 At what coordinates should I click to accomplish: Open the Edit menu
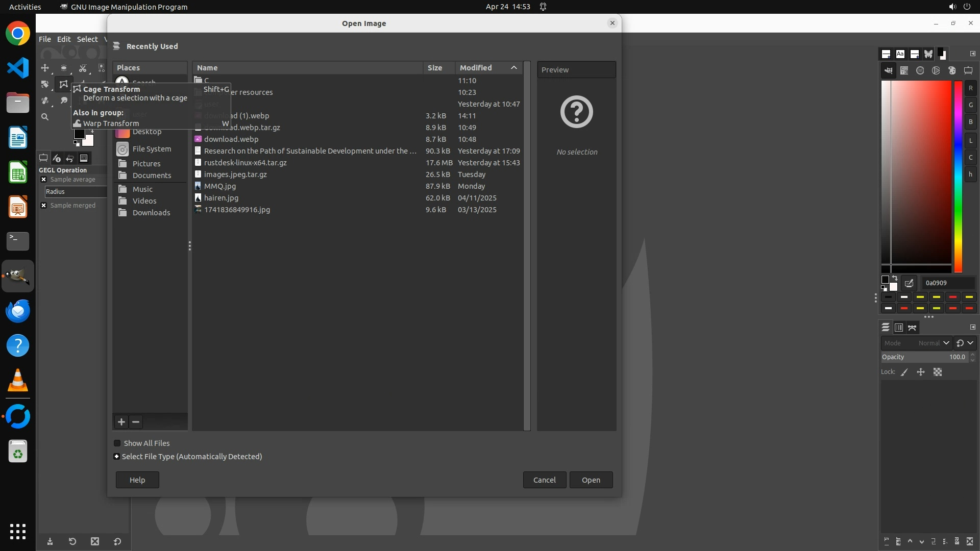[64, 39]
